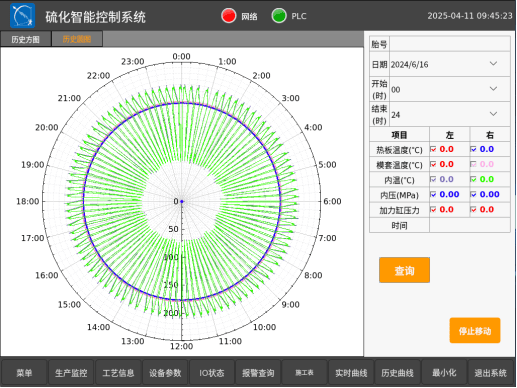Open the 报警查询 page

click(258, 373)
